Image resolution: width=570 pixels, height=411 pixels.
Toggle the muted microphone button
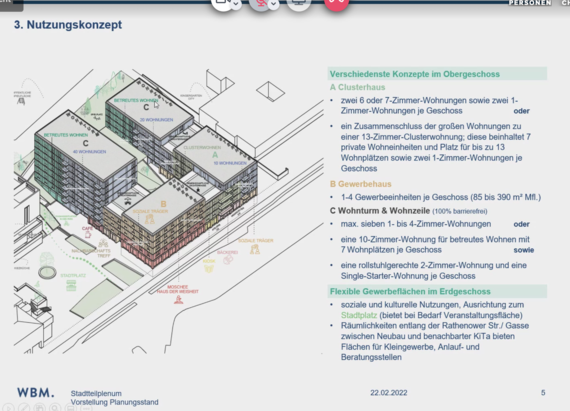click(260, 3)
